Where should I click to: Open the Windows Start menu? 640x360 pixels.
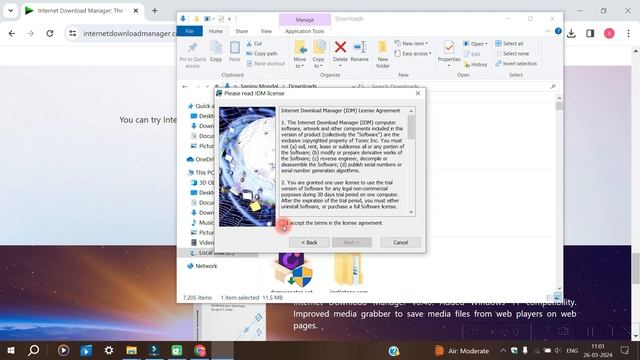(x=11, y=351)
